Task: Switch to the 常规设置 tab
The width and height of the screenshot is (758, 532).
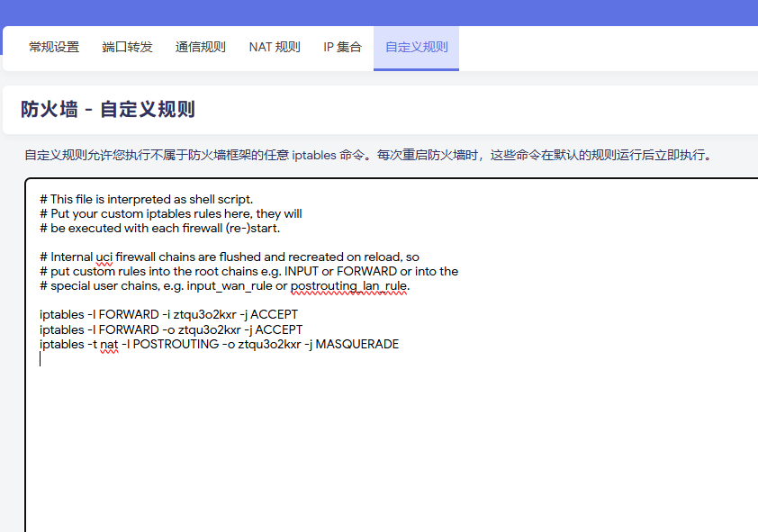Action: (x=54, y=47)
